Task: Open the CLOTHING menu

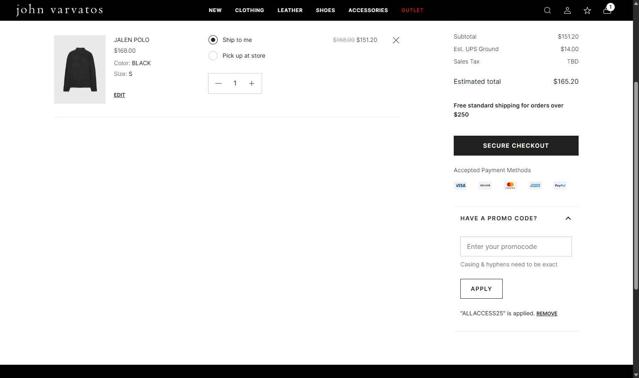Action: click(249, 10)
